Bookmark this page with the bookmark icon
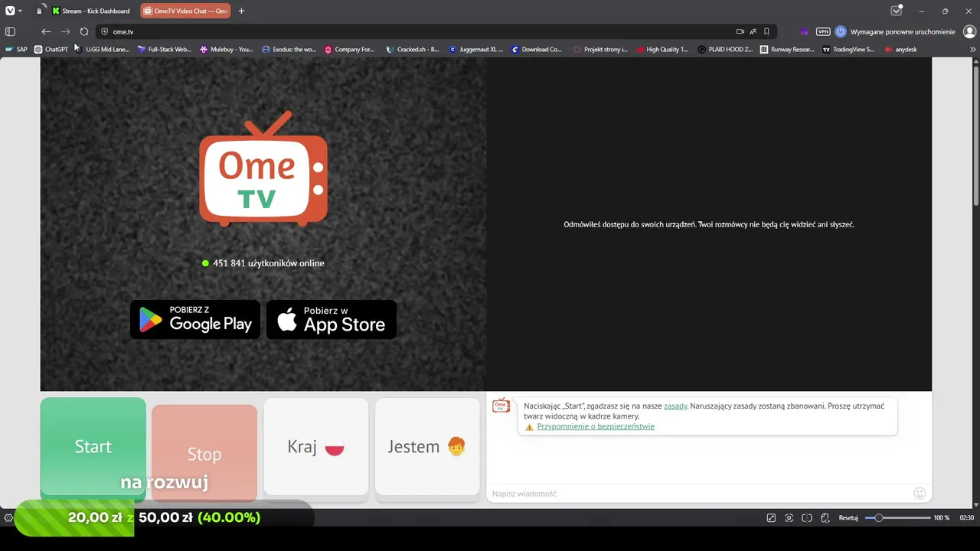980x551 pixels. 766,31
